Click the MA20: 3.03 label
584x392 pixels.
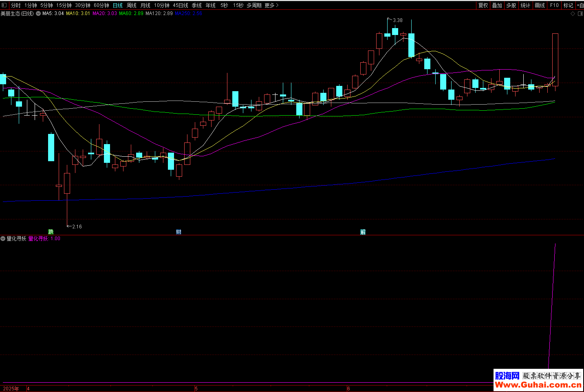[x=105, y=13]
